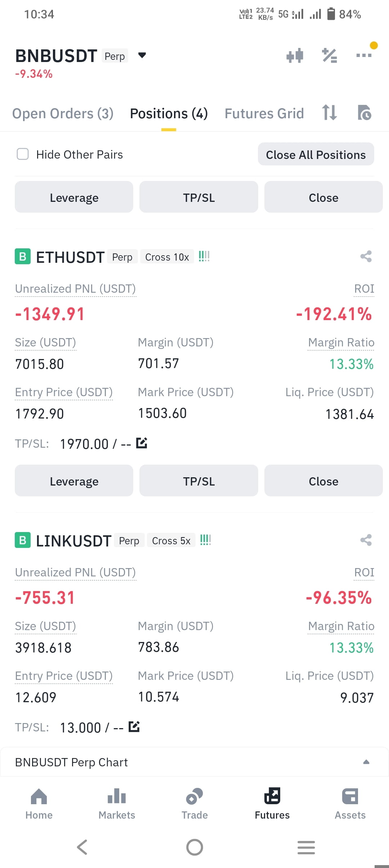
Task: Expand the BNBUSDT Perp pair dropdown
Action: 142,55
